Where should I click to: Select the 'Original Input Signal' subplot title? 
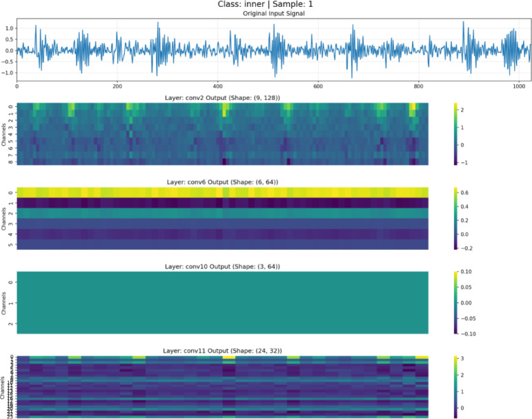pos(273,14)
